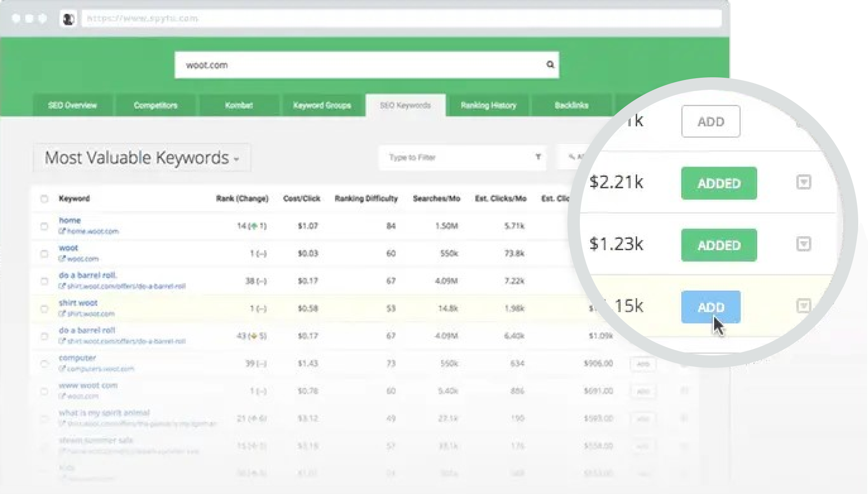Expand the Most Valuable Keywords dropdown
The height and width of the screenshot is (494, 868).
point(142,158)
